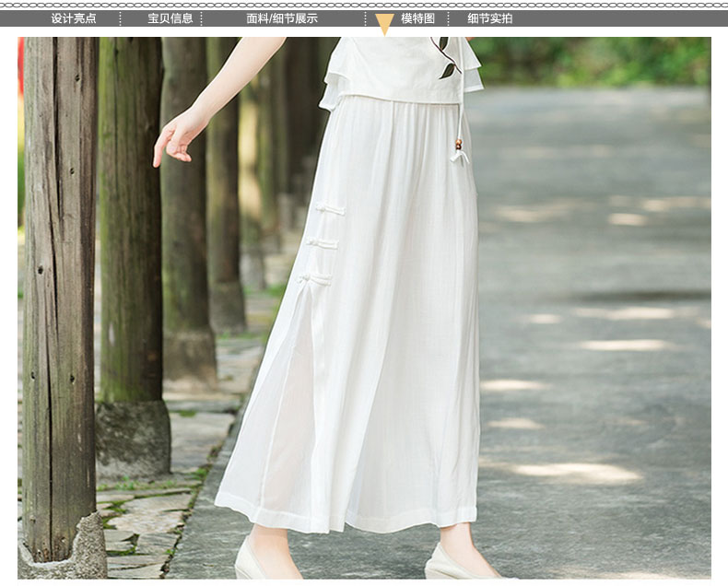Open the 细节实拍 tab
The image size is (728, 586).
pos(489,18)
